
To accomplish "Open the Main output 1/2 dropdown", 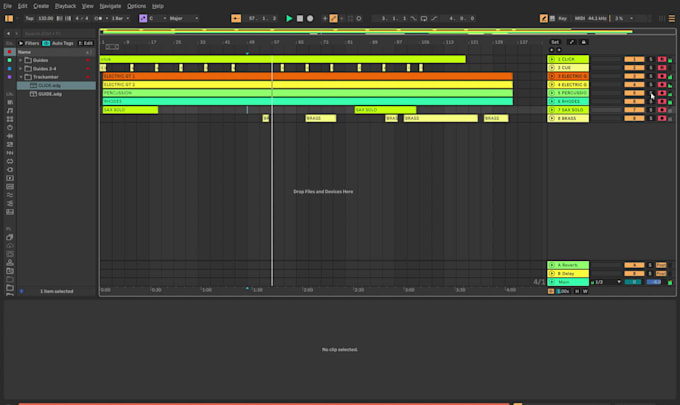I will [608, 282].
